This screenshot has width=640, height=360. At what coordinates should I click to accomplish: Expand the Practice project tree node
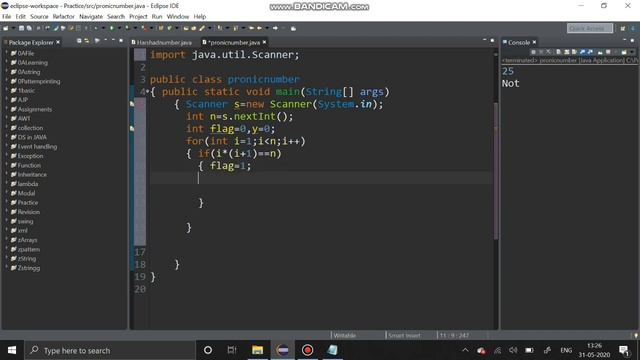[7, 202]
